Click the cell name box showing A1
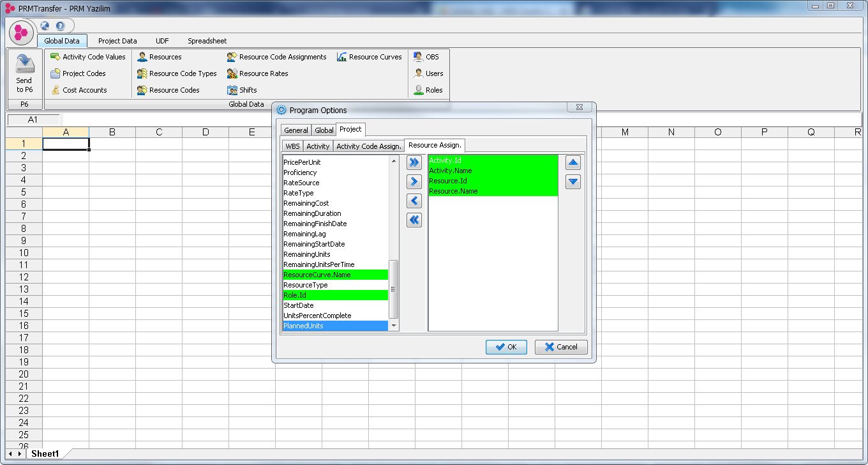868x465 pixels. point(33,119)
